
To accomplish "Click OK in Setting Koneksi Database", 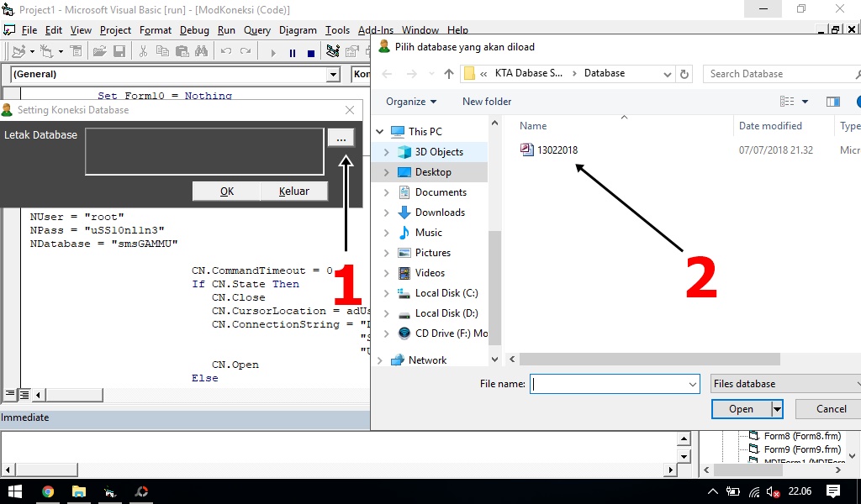I will [x=227, y=191].
